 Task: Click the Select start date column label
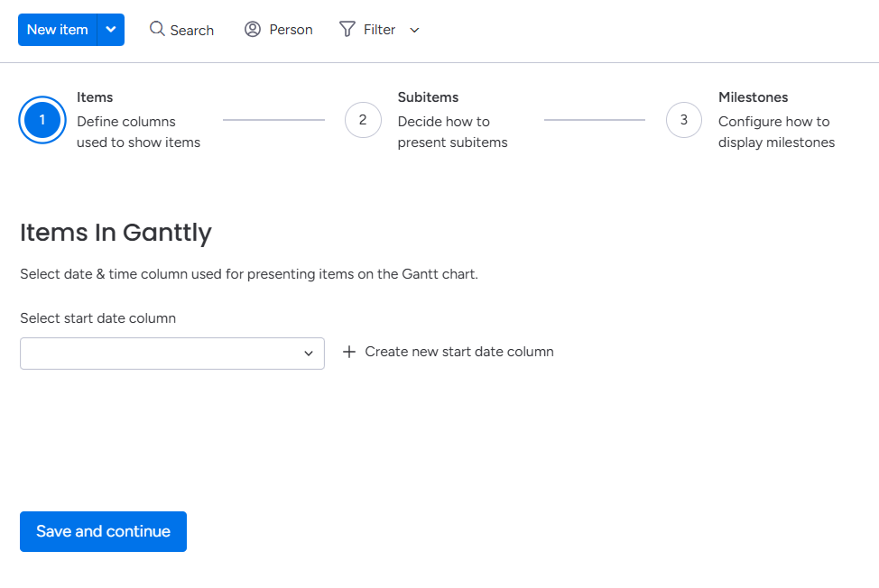click(x=98, y=318)
